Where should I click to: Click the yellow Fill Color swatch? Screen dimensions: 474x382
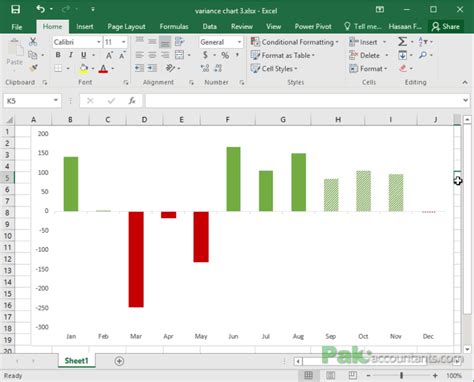(84, 68)
